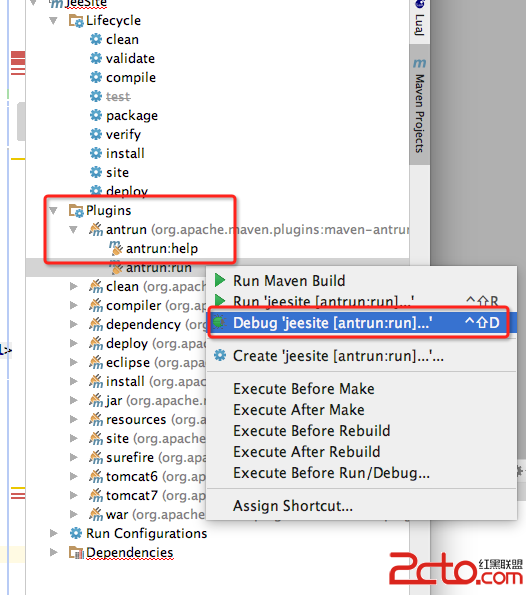
Task: Expand the compiler plugin node
Action: (74, 305)
